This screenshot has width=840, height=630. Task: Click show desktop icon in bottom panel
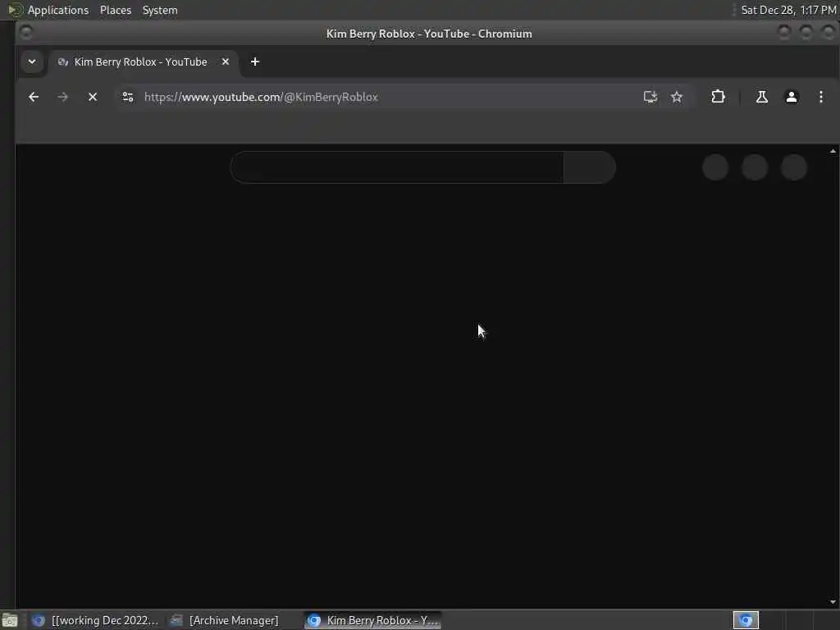10,621
